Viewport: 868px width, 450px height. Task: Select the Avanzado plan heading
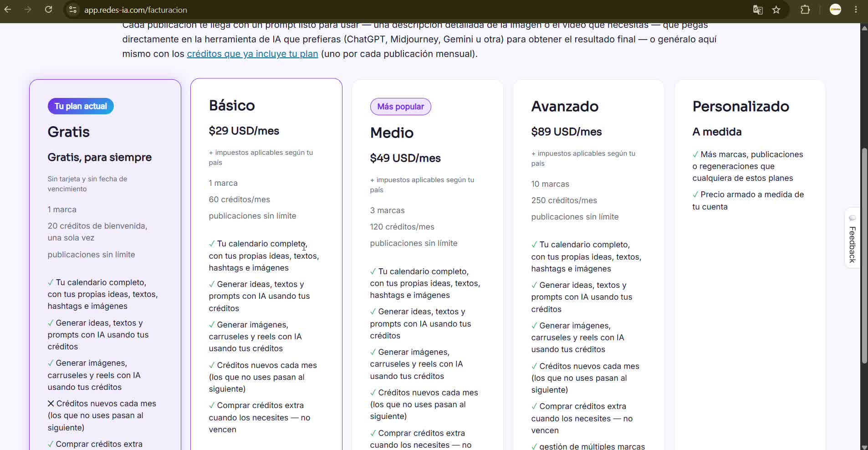(565, 106)
